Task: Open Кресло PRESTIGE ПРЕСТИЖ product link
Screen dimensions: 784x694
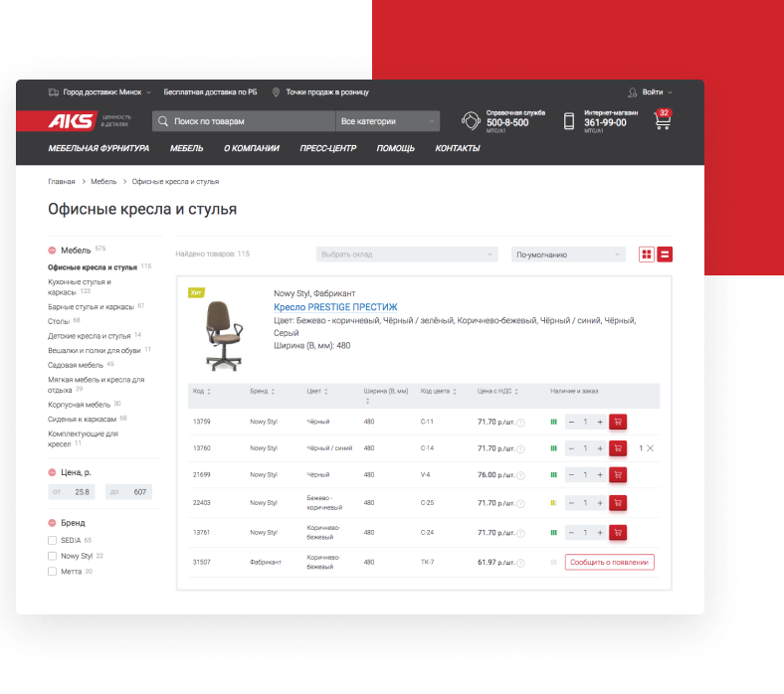Action: pyautogui.click(x=335, y=307)
